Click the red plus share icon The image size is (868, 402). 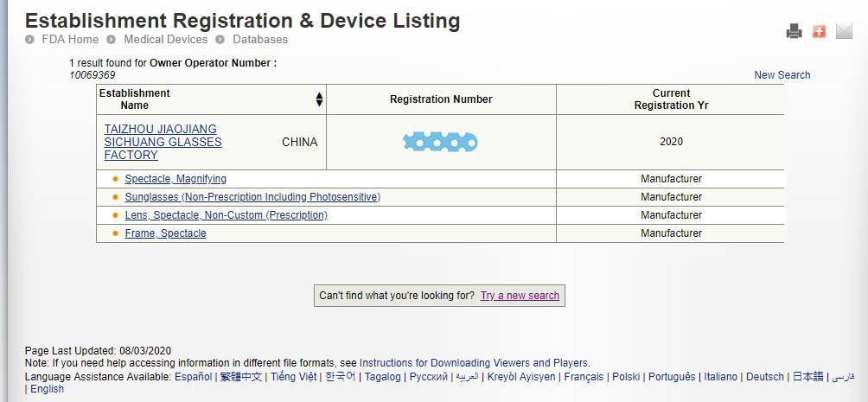point(819,32)
